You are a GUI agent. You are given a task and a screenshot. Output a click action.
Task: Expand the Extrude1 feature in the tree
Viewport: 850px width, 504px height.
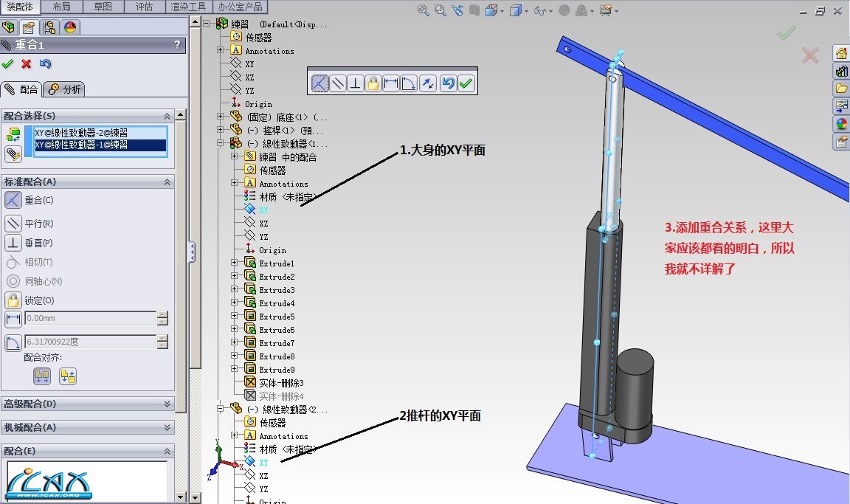(235, 263)
